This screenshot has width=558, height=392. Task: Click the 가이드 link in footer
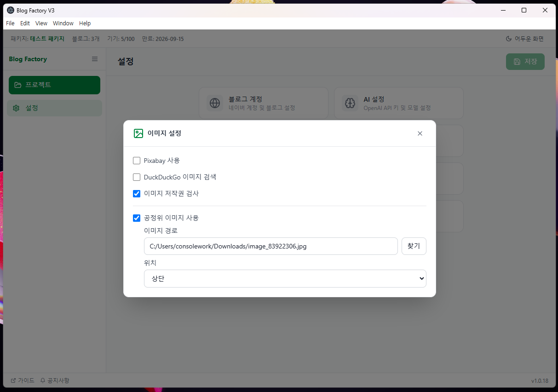click(22, 380)
